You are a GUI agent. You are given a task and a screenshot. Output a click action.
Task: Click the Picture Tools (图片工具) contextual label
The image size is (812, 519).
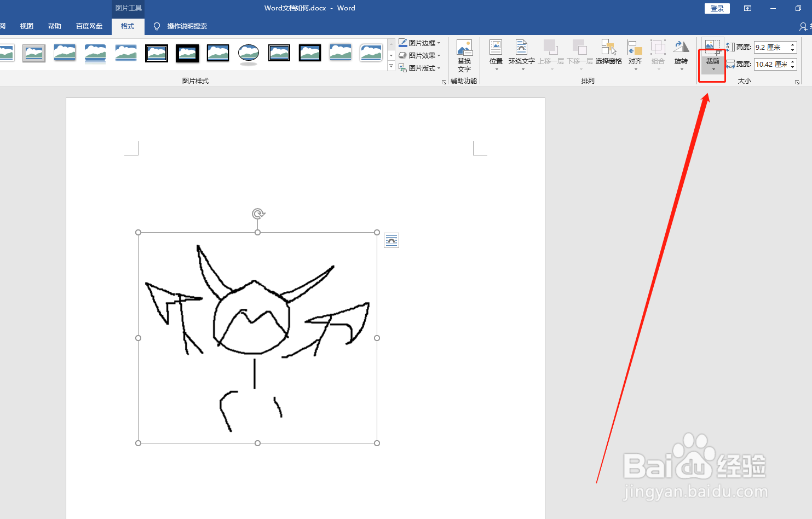pyautogui.click(x=129, y=8)
